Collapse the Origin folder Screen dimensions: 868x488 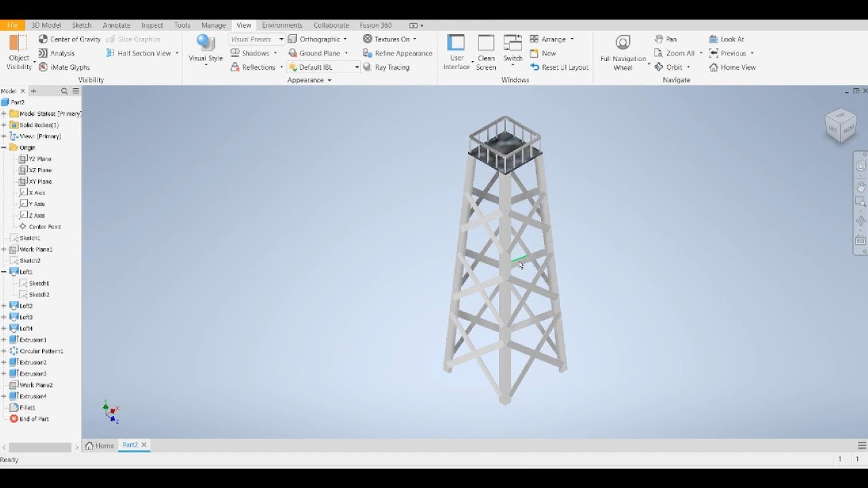tap(4, 148)
